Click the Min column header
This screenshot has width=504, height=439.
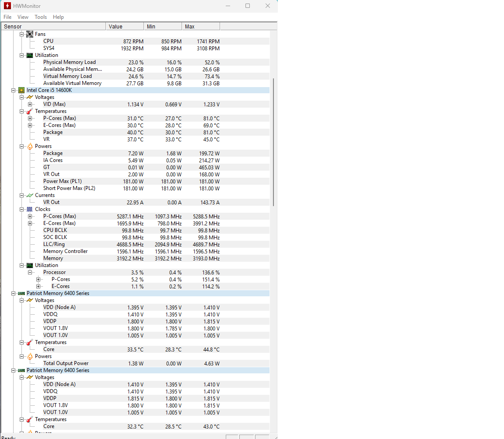(163, 26)
